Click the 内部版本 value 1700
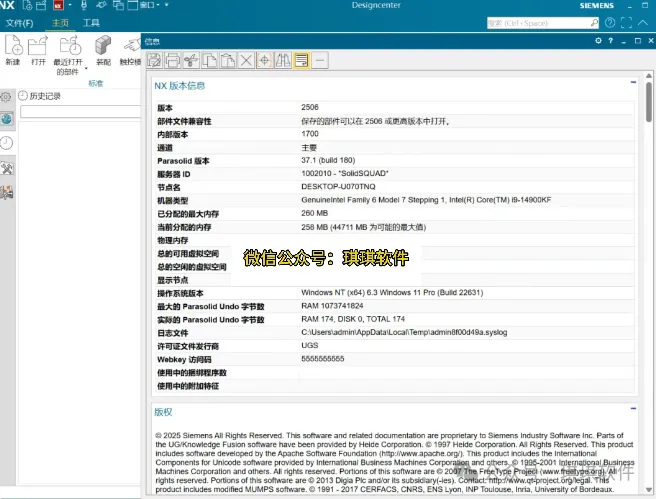Screen dimensions: 656x499 pyautogui.click(x=310, y=134)
